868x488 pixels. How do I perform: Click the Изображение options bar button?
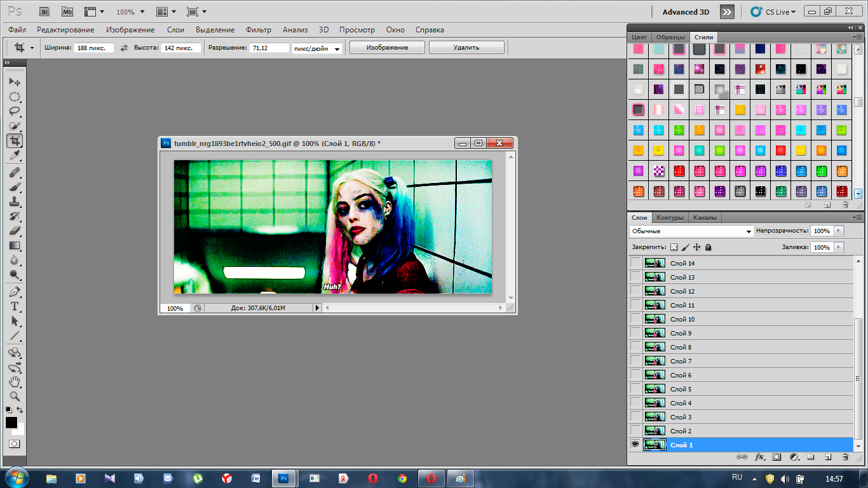(x=387, y=48)
